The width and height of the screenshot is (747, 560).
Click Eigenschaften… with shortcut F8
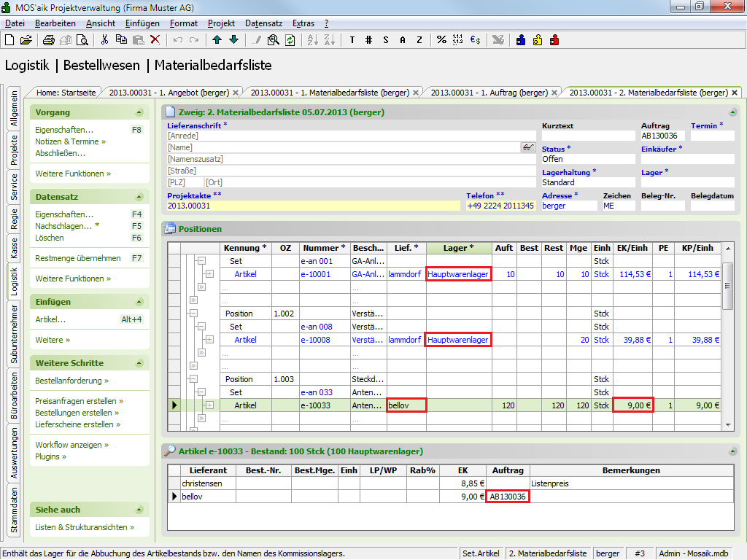coord(64,130)
